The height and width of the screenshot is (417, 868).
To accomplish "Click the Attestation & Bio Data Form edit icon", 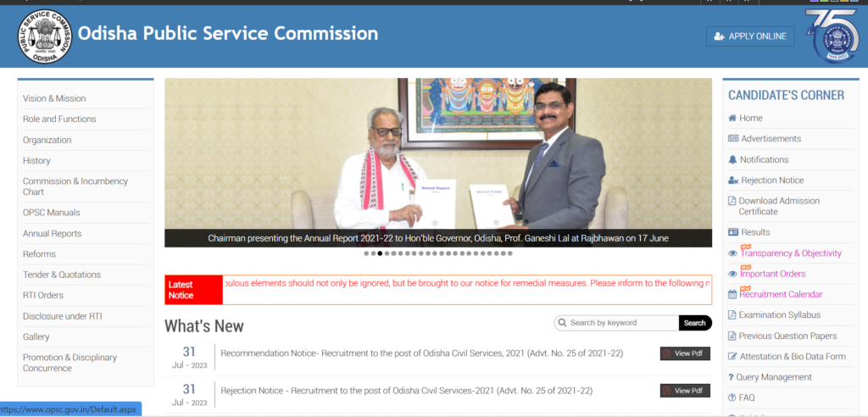I will click(x=733, y=357).
